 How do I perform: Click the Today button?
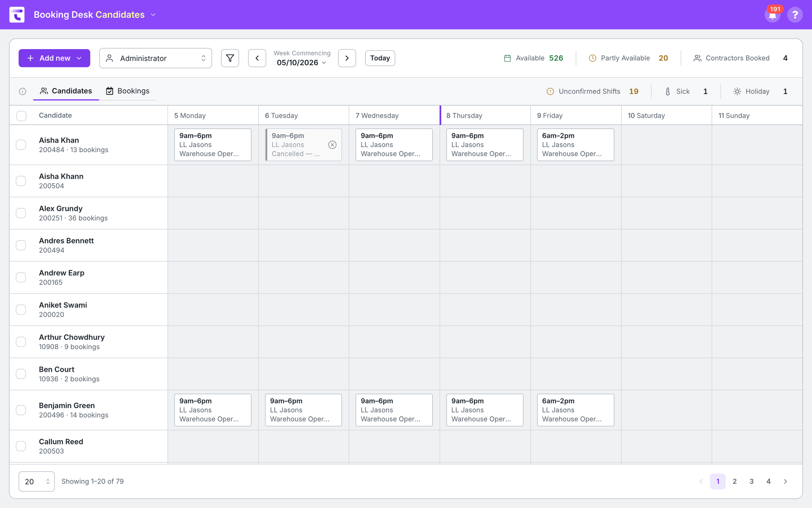coord(380,58)
